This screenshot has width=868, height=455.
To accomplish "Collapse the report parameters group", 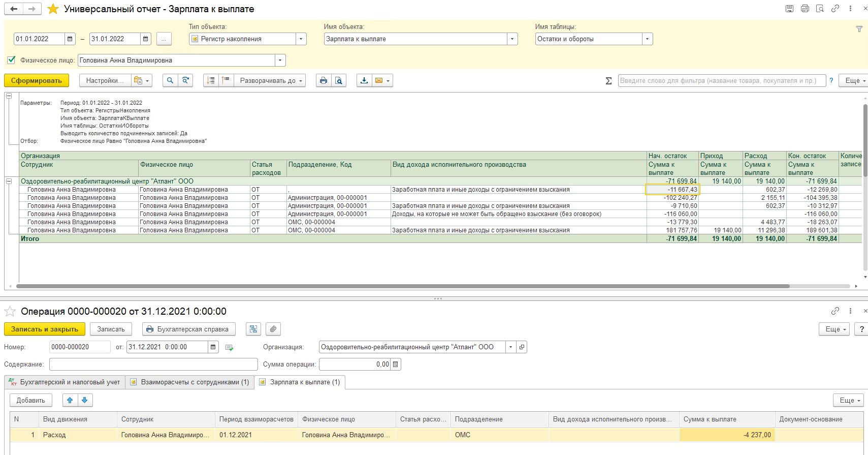I will (x=9, y=96).
